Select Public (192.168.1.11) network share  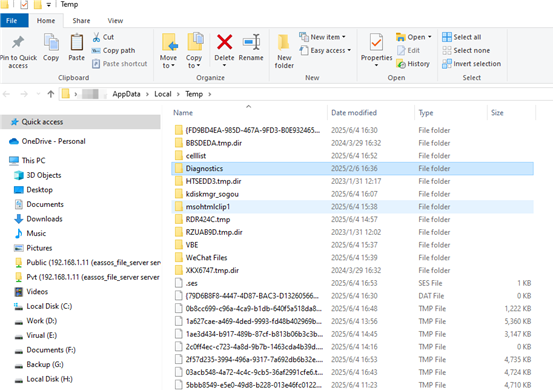[87, 263]
